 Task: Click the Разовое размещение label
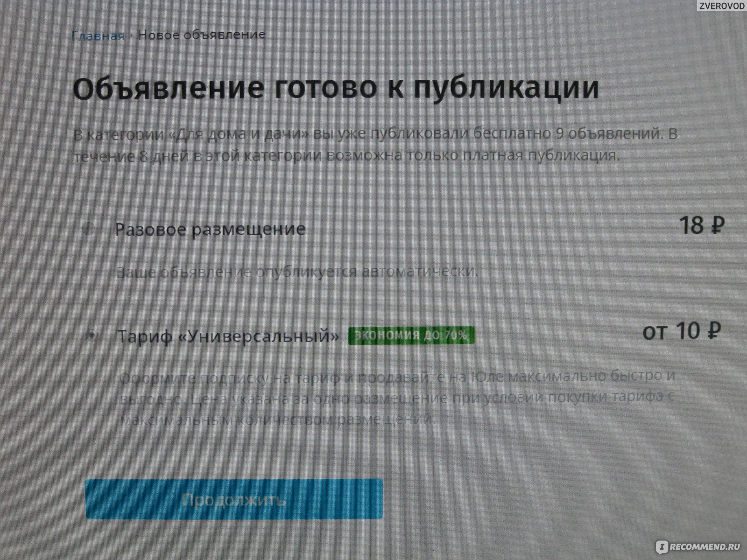[x=210, y=229]
